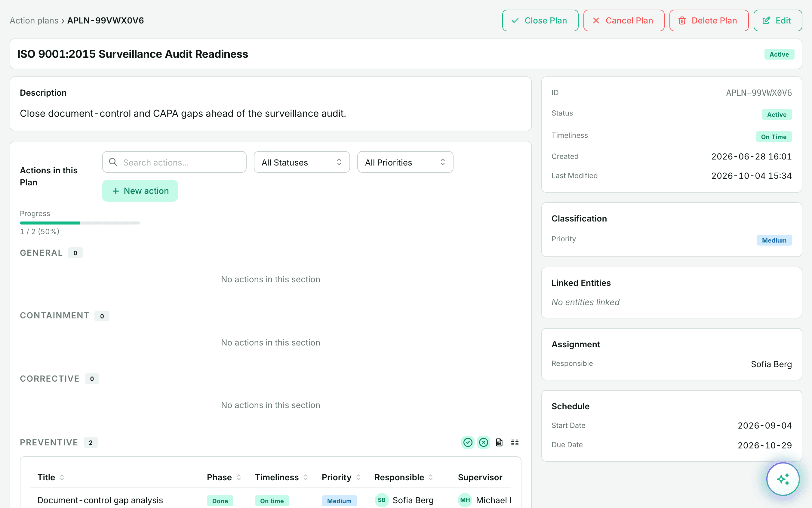Click the MH avatar for Michael
812x508 pixels.
465,500
